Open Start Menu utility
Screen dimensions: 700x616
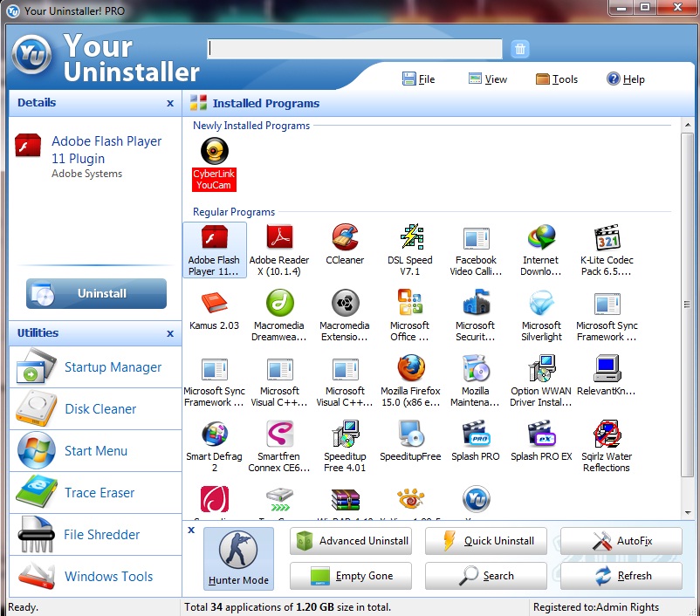[95, 451]
